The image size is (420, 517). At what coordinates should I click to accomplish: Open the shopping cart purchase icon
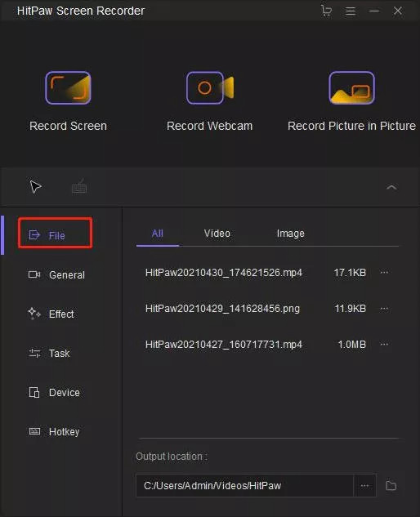tap(326, 11)
